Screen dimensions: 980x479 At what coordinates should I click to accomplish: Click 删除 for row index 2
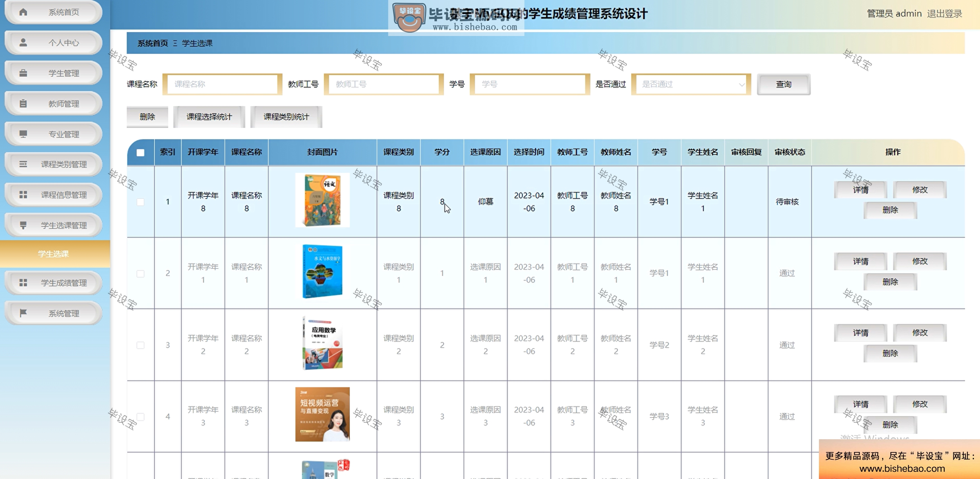pos(890,282)
